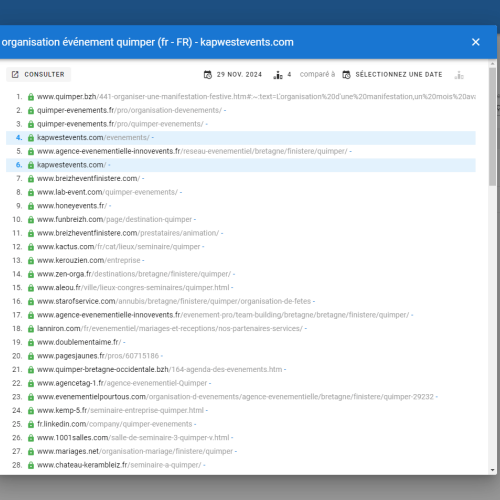Open result 6 kapwestevents.com homepage

[72, 165]
